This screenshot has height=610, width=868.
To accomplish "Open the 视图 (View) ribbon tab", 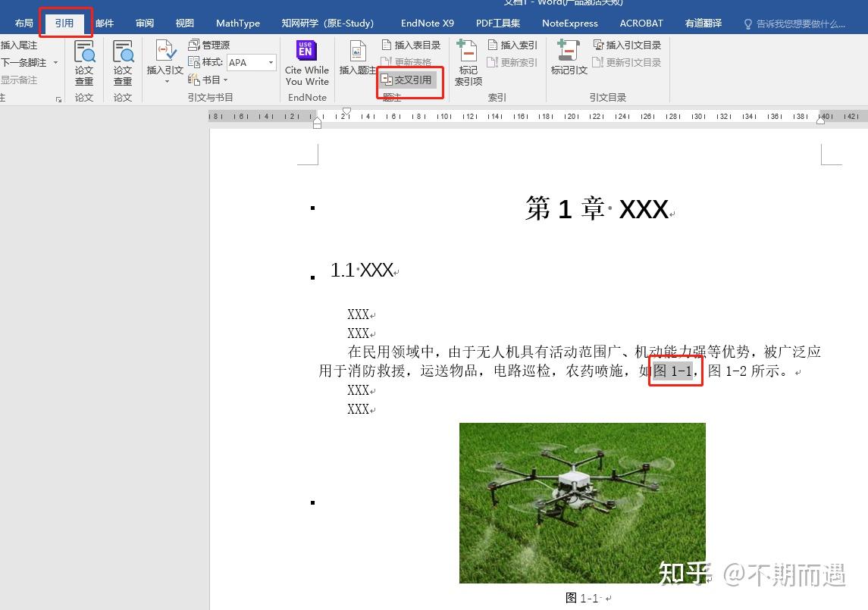I will pyautogui.click(x=184, y=23).
